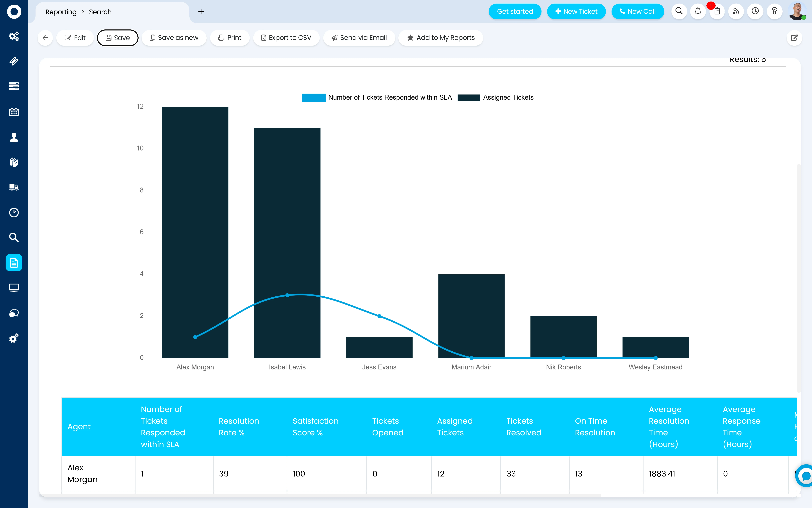Open the Tickets sidebar icon
This screenshot has width=812, height=508.
coord(14,61)
